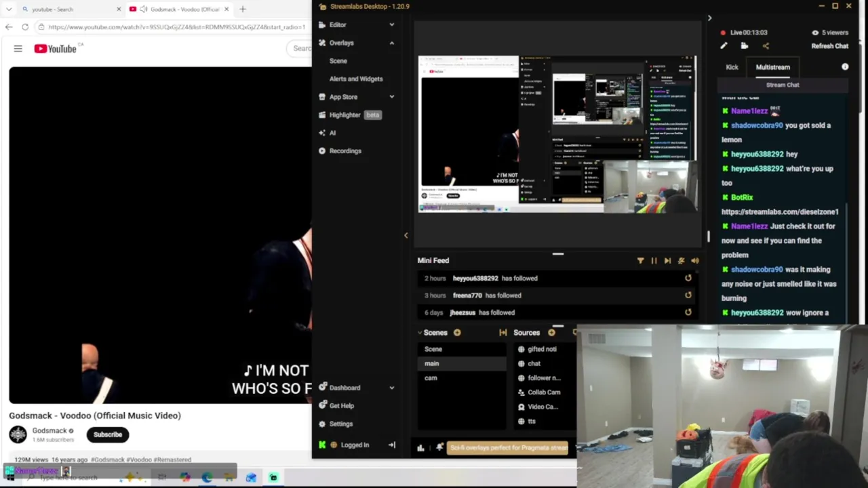The width and height of the screenshot is (868, 488).
Task: Open the BotRix streamlabs.com link in chat
Action: 780,212
